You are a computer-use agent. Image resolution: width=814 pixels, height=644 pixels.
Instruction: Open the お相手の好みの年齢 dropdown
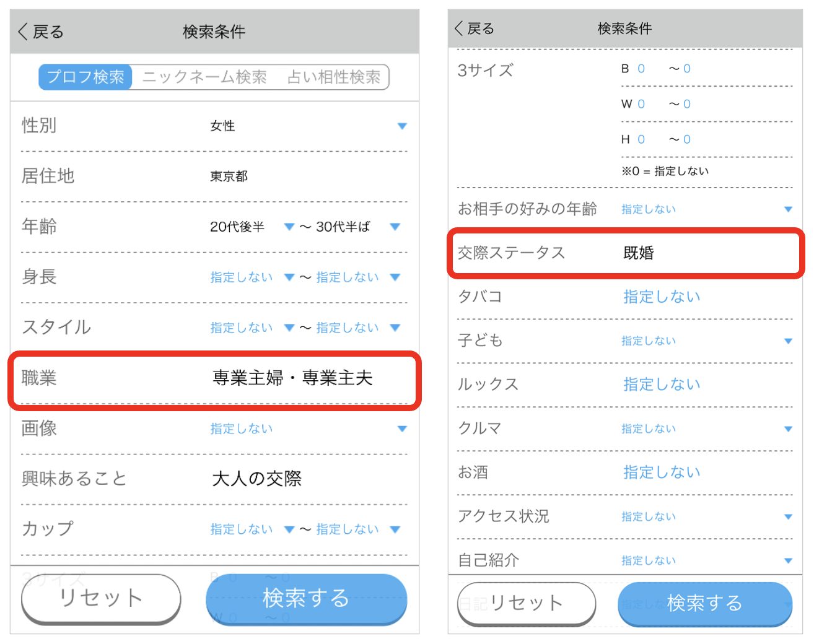tap(788, 209)
